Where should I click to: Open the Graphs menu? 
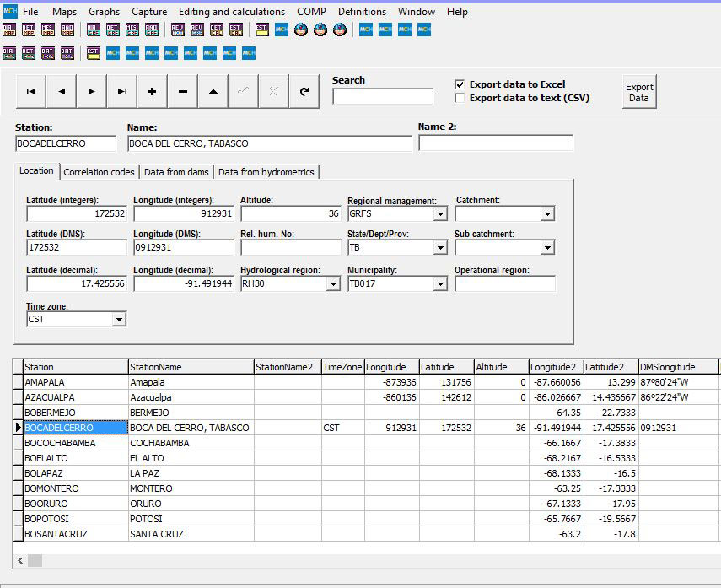click(104, 12)
